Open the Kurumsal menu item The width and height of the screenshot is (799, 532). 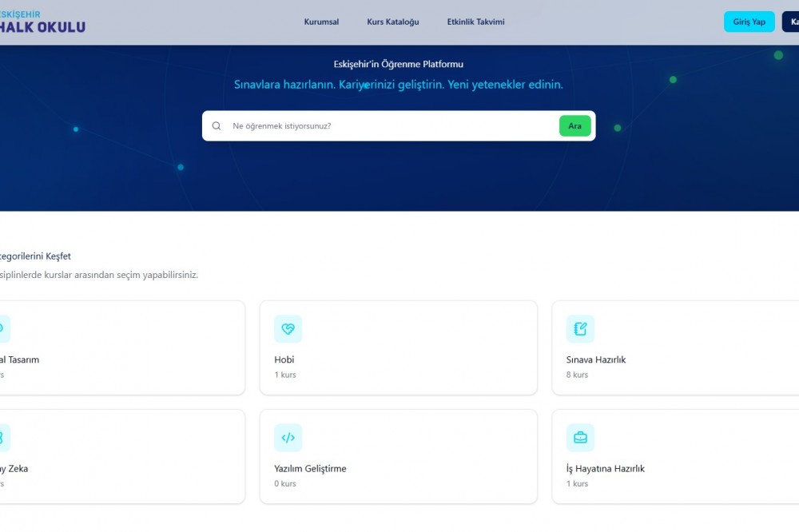click(321, 22)
